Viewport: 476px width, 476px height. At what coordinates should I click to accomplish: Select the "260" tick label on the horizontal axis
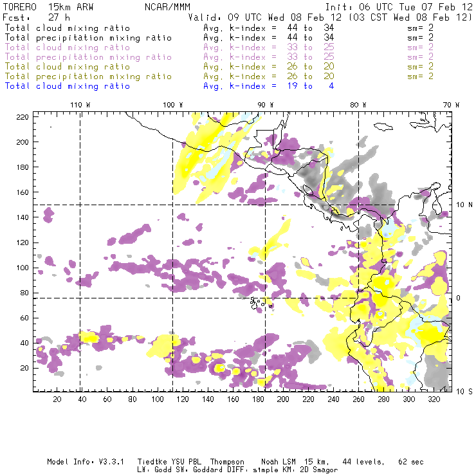click(x=358, y=399)
